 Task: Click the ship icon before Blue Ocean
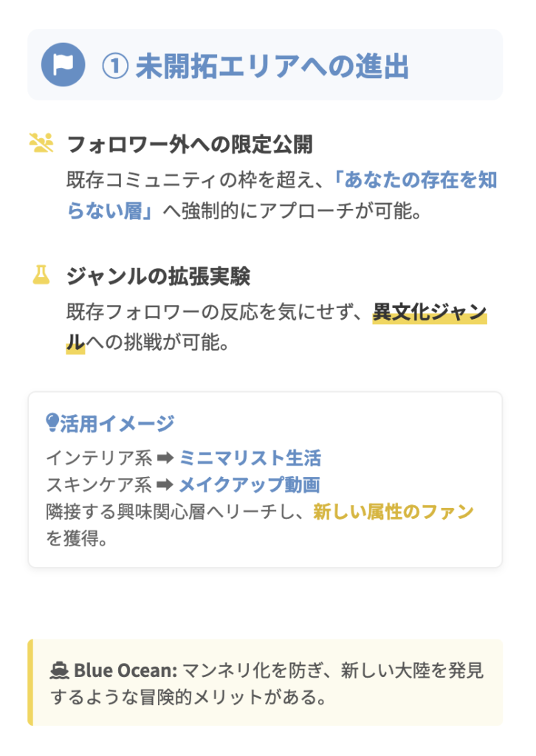(60, 671)
